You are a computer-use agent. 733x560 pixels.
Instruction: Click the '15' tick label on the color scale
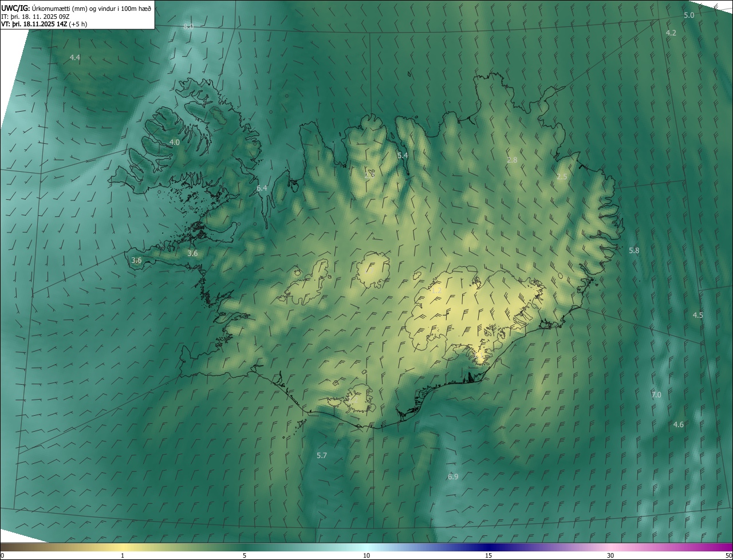488,556
